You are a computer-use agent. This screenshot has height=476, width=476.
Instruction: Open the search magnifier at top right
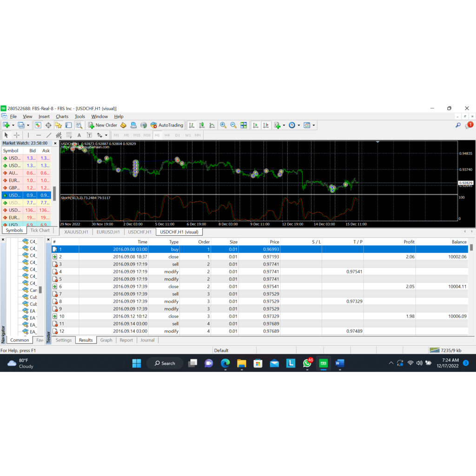[x=458, y=125]
